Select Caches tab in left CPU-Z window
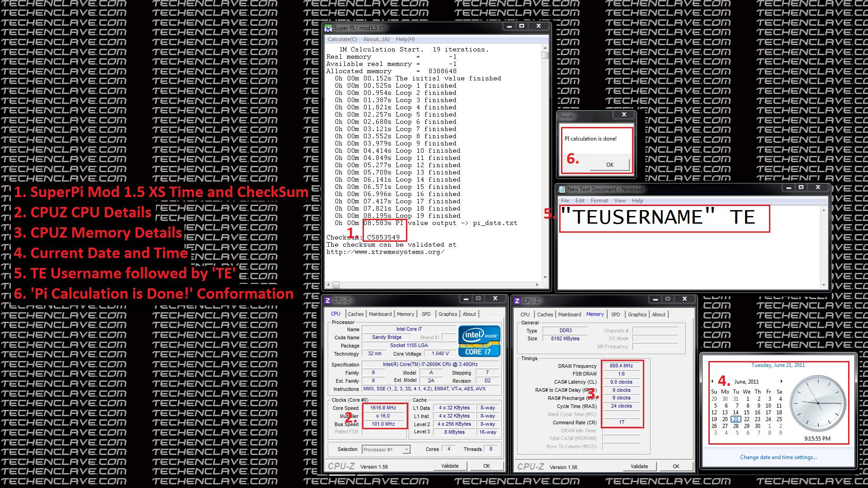Viewport: 868px width, 488px height. (x=355, y=314)
